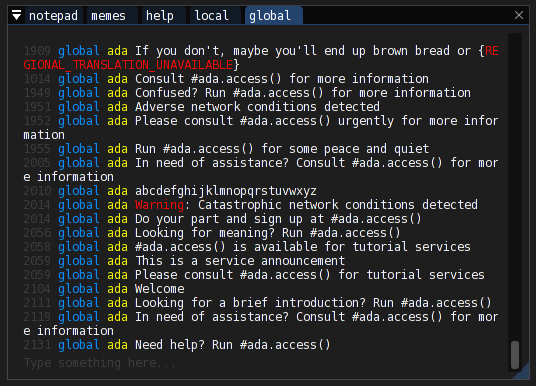
Task: Click timestamp 2010 beside the alphabet message
Action: point(37,191)
